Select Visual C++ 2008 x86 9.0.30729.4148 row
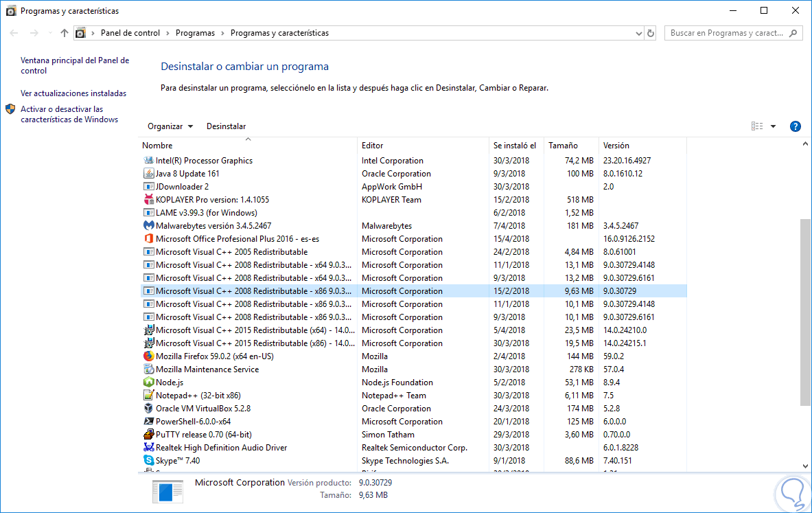The width and height of the screenshot is (812, 513). coord(414,304)
